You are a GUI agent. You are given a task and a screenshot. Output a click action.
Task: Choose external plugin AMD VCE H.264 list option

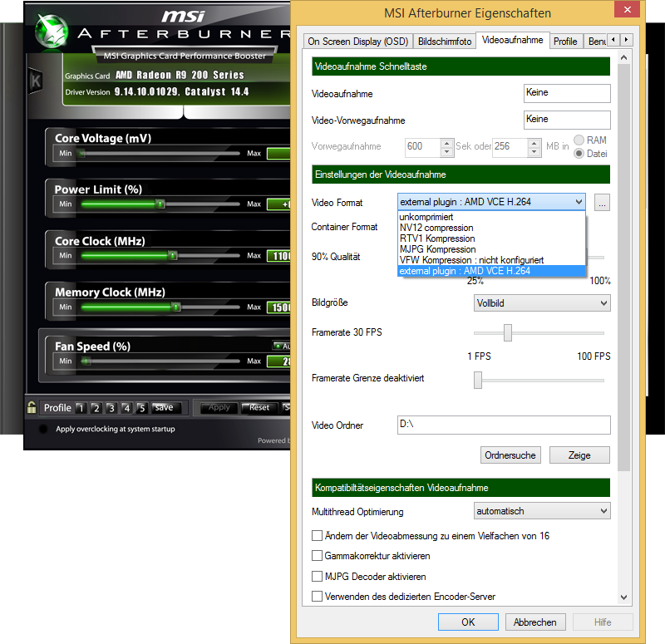coord(491,271)
